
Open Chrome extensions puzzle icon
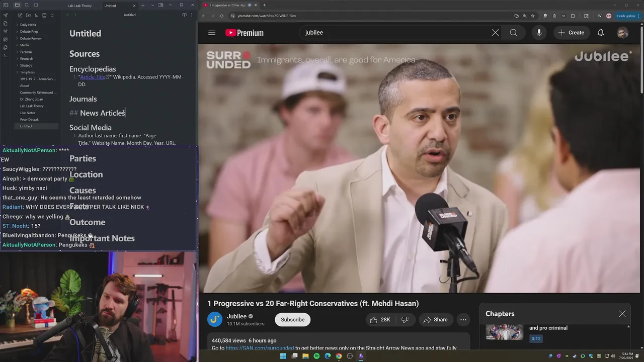(x=573, y=16)
